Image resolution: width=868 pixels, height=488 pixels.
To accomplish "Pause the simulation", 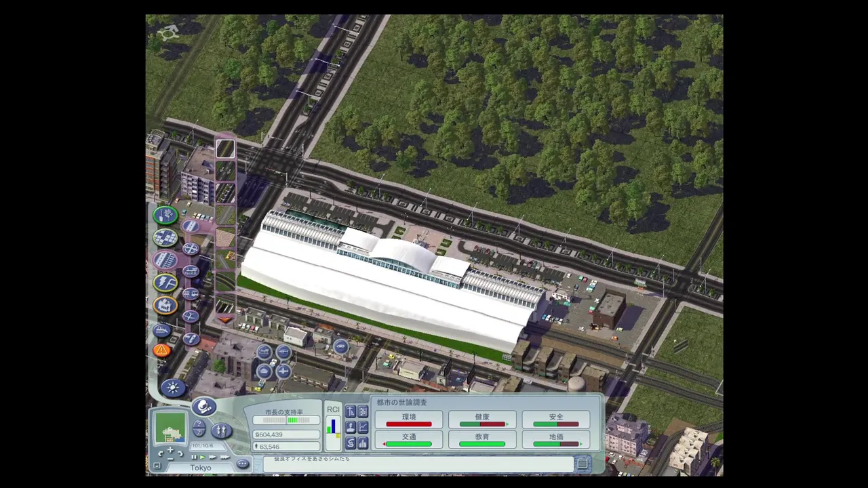I will [193, 457].
